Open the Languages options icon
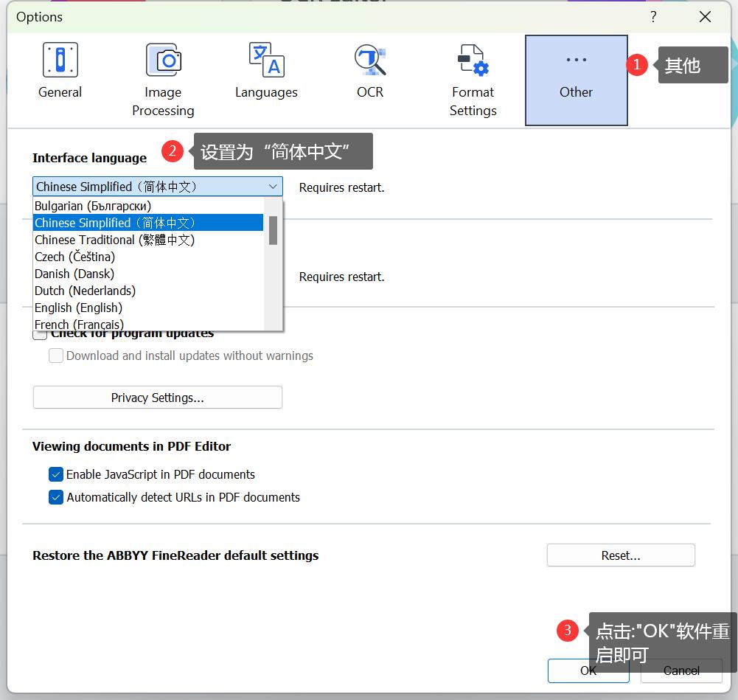This screenshot has width=738, height=700. (266, 61)
